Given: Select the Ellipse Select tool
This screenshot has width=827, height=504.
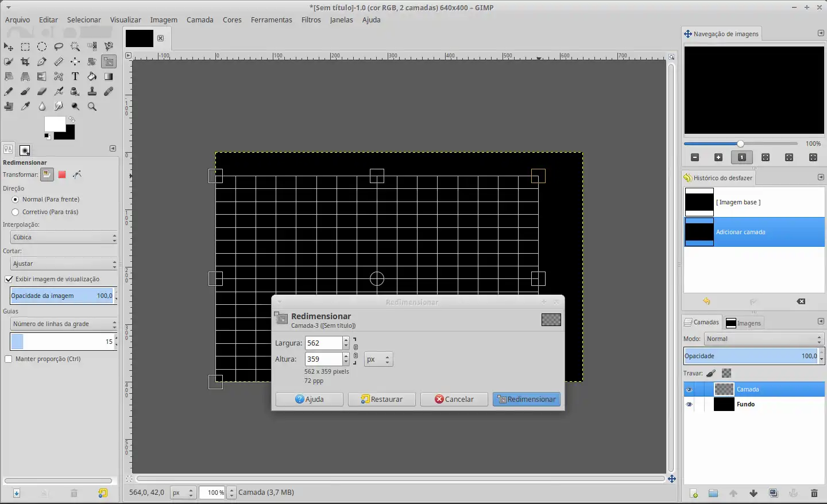Looking at the screenshot, I should coord(42,46).
